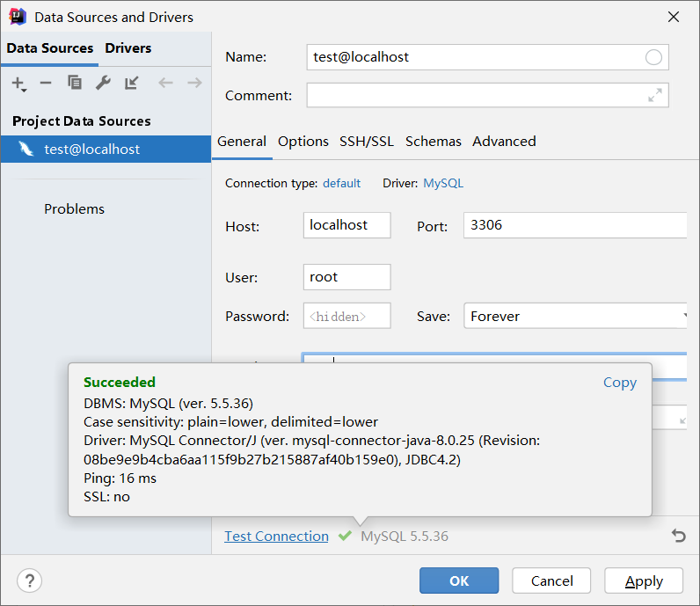Open help with the question mark button
The height and width of the screenshot is (606, 700).
30,581
